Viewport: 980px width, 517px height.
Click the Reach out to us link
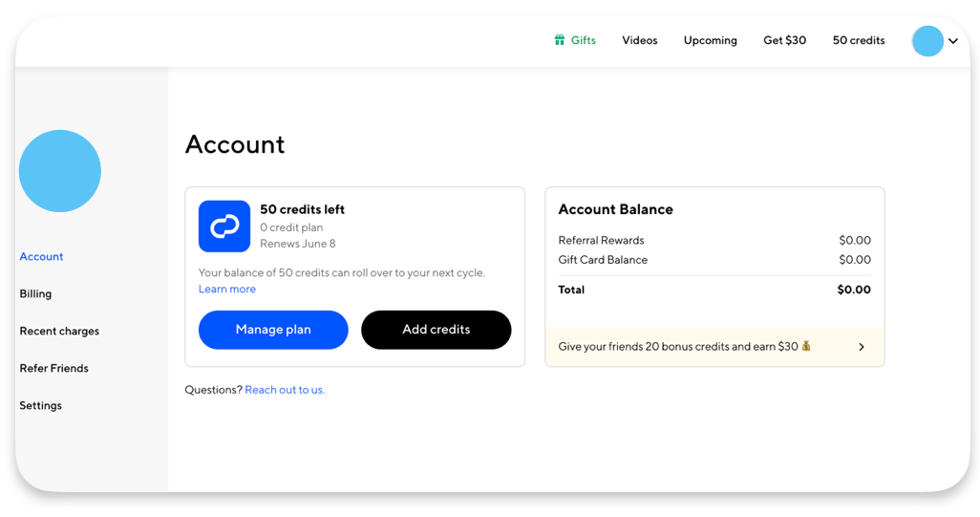pyautogui.click(x=285, y=390)
